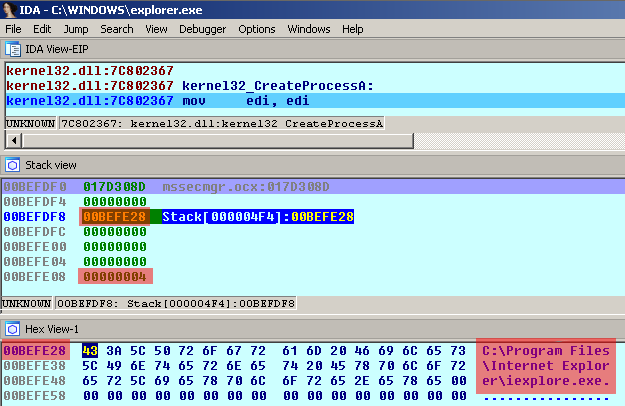The width and height of the screenshot is (625, 406).
Task: Click the Stack view panel icon
Action: pos(13,164)
